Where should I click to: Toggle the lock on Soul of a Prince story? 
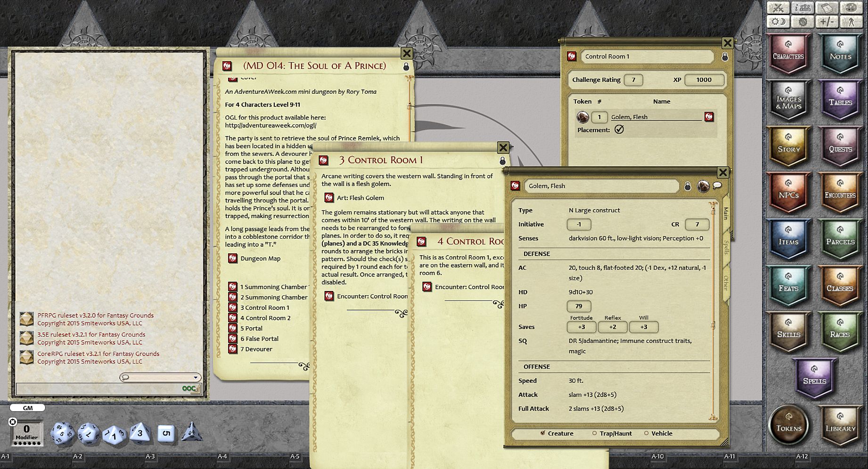pos(406,67)
